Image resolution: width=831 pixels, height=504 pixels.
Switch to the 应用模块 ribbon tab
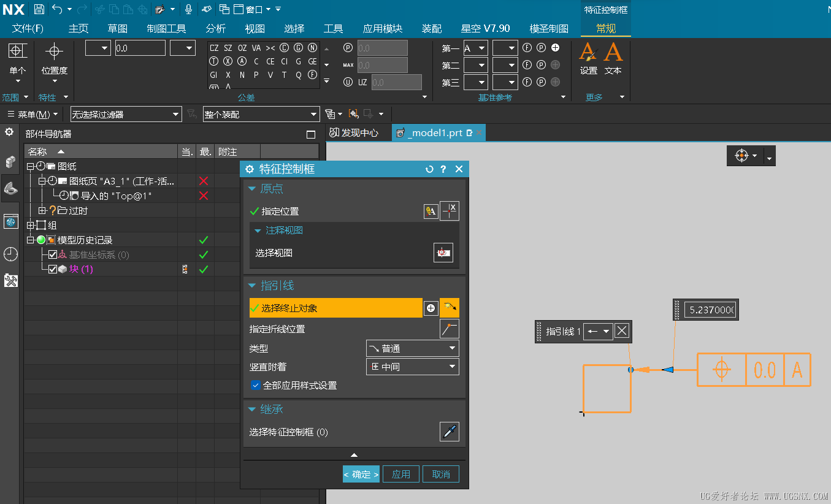[383, 28]
